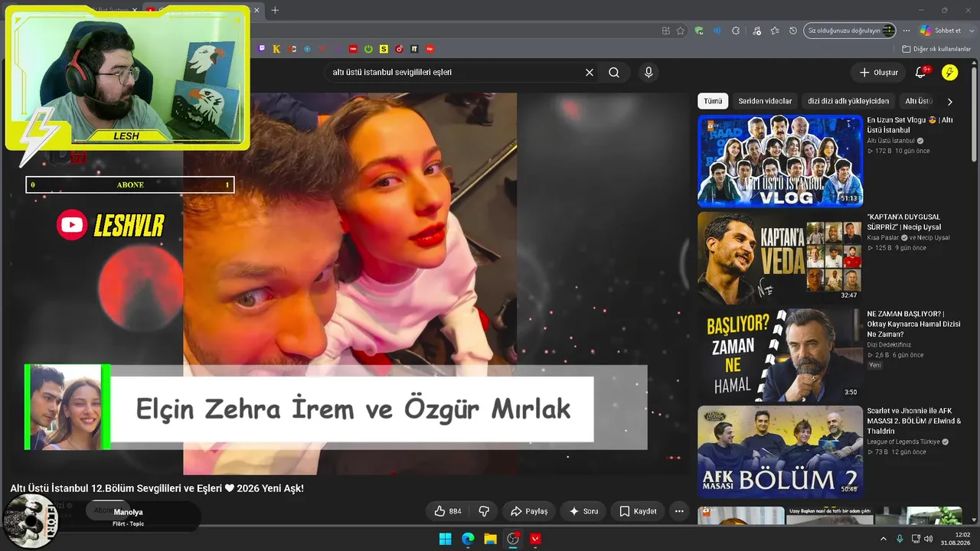Bookmark this page with the star icon
Viewport: 980px width, 551px height.
(681, 31)
